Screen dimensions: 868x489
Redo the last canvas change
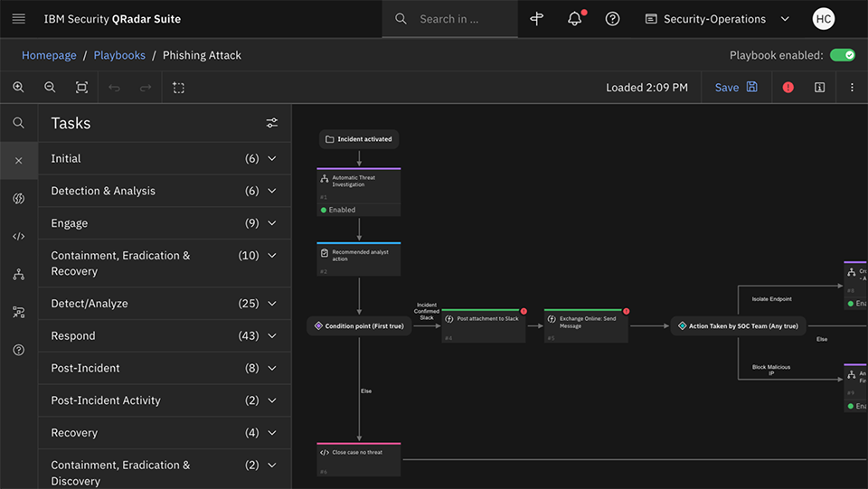[145, 88]
